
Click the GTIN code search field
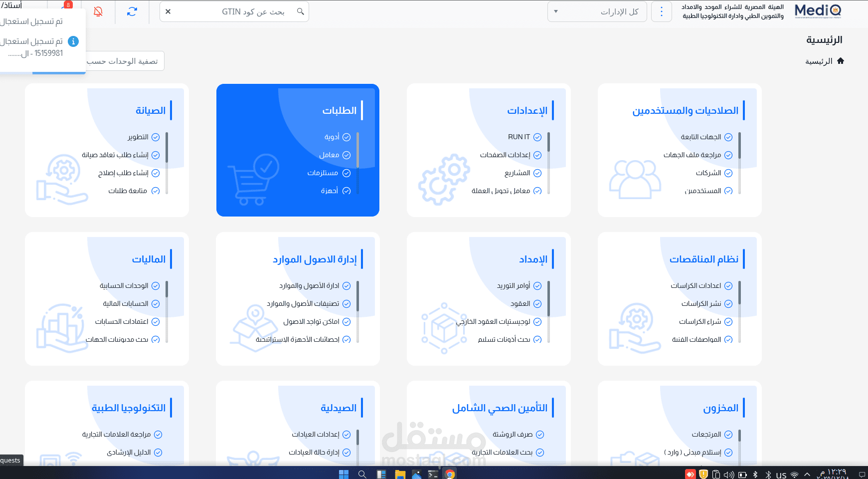pos(234,11)
